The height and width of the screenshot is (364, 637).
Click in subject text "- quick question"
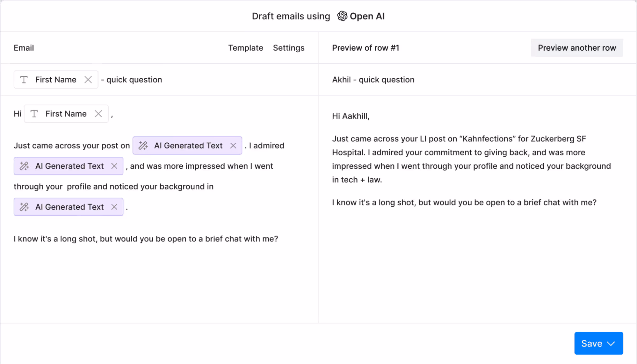pyautogui.click(x=134, y=80)
